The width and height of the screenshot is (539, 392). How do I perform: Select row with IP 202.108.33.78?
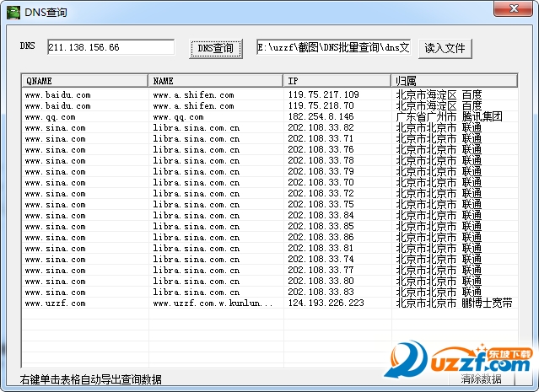270,160
